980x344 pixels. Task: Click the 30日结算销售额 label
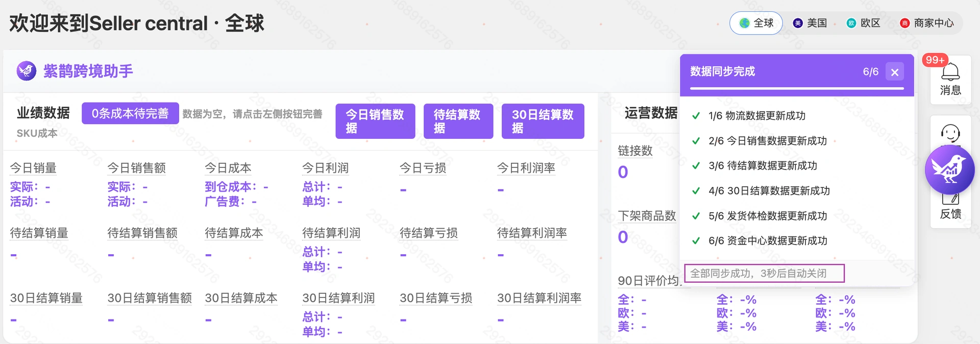coord(150,298)
